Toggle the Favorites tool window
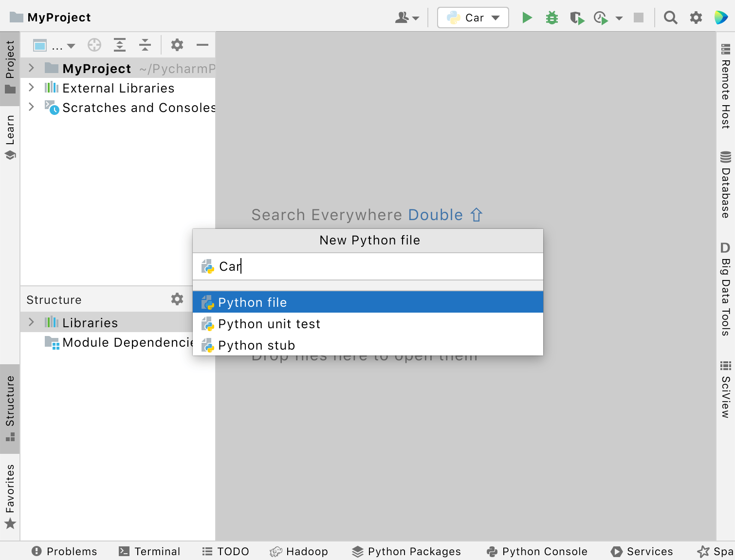This screenshot has width=735, height=560. 10,492
